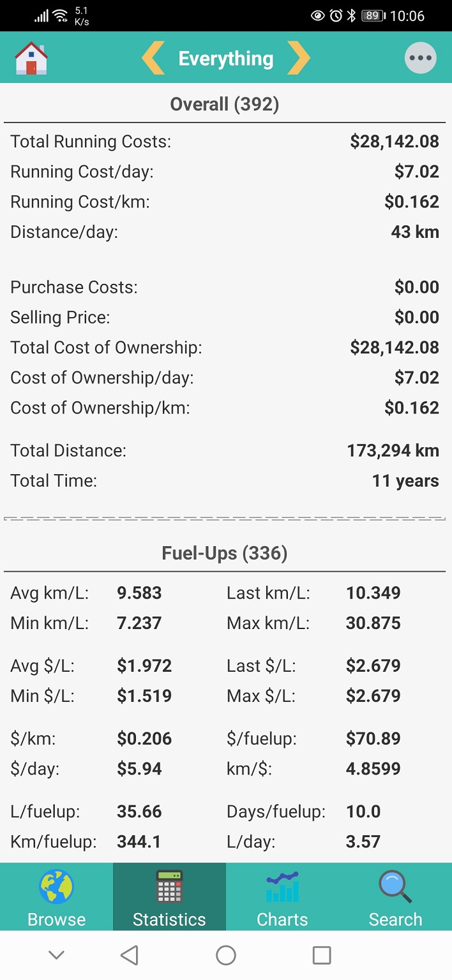Open the Charts graph icon

tap(282, 887)
